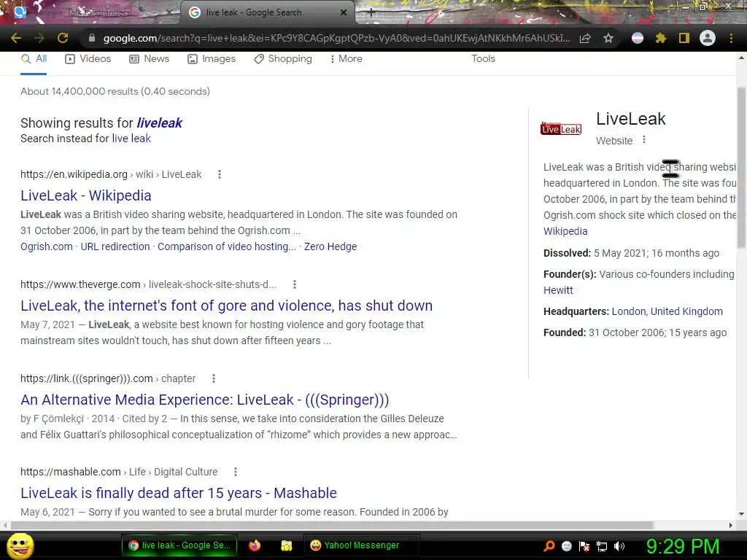This screenshot has height=560, width=747.
Task: Open the browser side panel icon
Action: pos(684,38)
